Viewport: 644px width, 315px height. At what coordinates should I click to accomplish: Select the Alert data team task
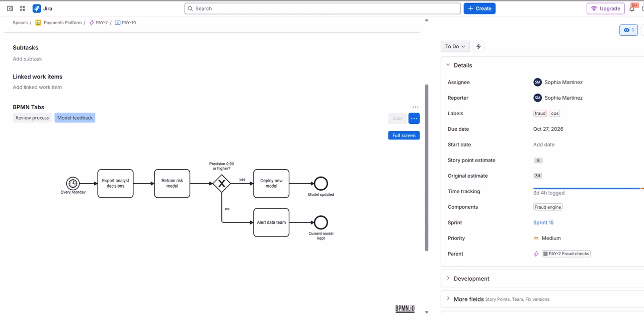pos(271,222)
